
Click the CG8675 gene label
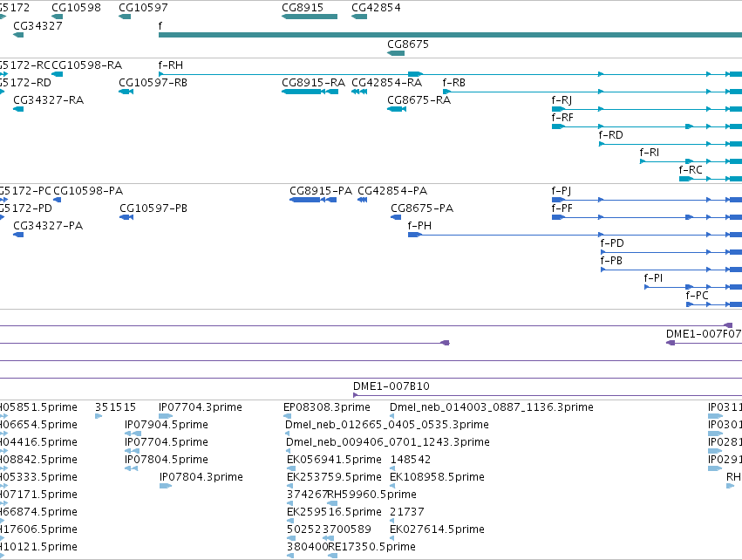tap(408, 44)
